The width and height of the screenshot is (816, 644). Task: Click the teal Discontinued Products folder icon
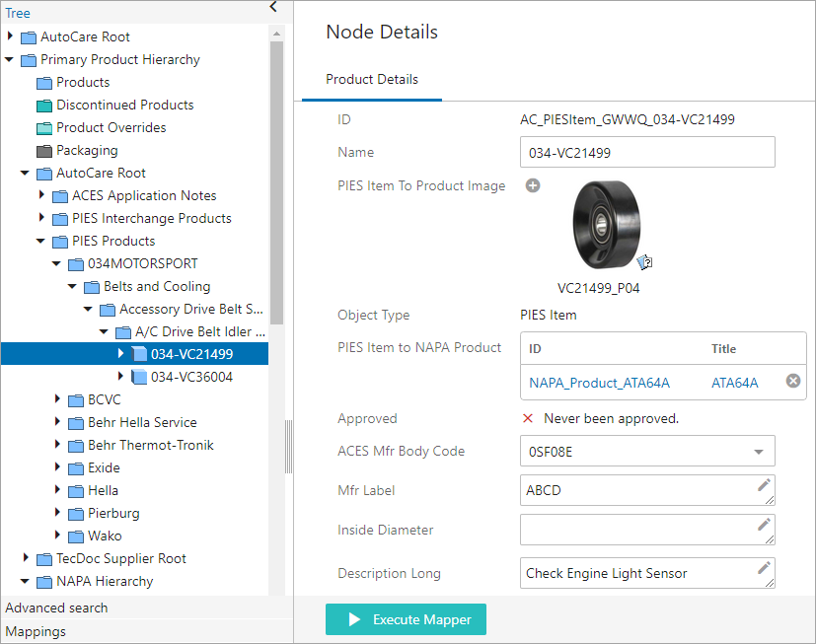[x=44, y=106]
